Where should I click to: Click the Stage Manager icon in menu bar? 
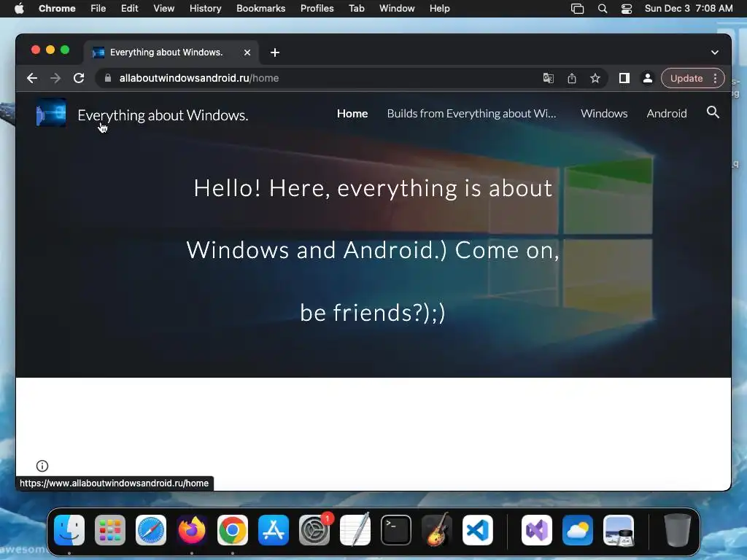578,9
